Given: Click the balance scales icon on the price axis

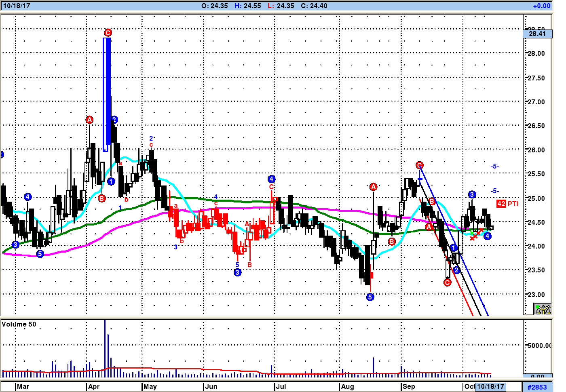Looking at the screenshot, I should point(542,309).
